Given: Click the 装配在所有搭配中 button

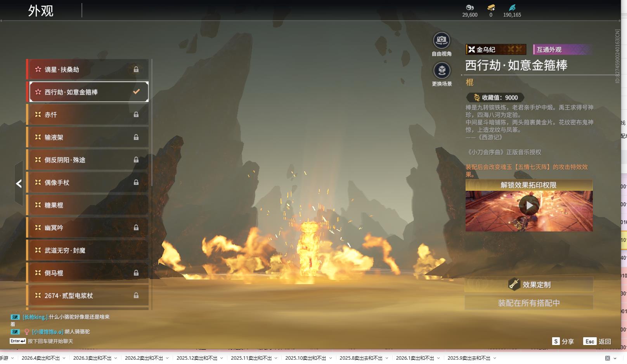Looking at the screenshot, I should coord(529,303).
